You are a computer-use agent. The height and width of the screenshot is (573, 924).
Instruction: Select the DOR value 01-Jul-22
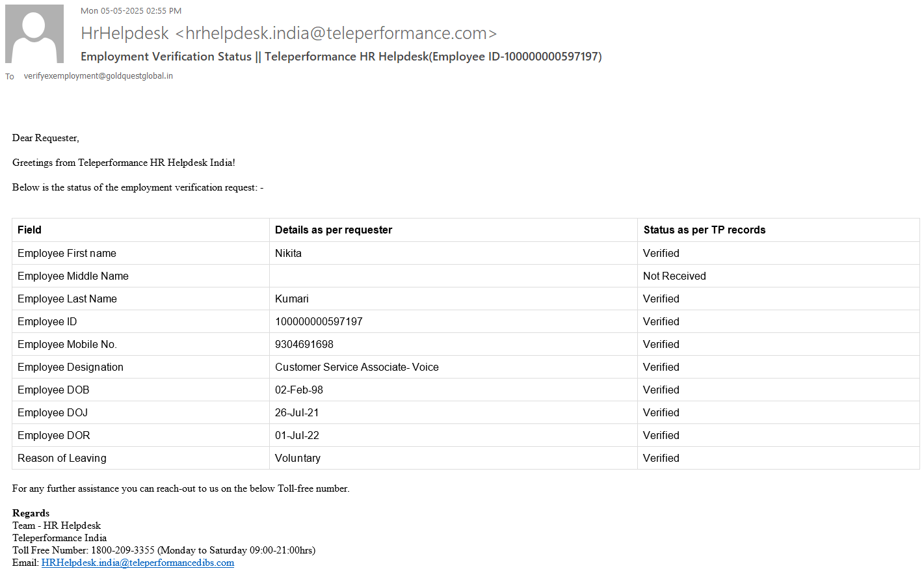point(297,435)
